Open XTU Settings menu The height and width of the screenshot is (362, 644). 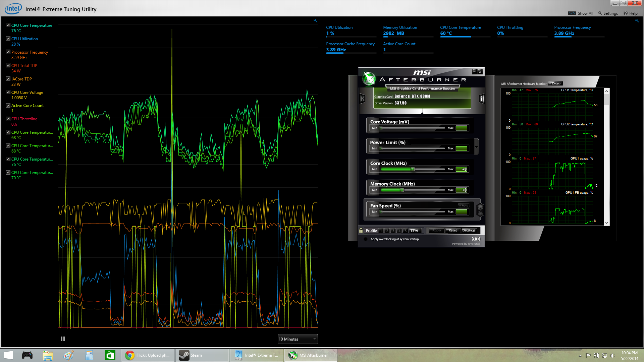[x=608, y=13]
